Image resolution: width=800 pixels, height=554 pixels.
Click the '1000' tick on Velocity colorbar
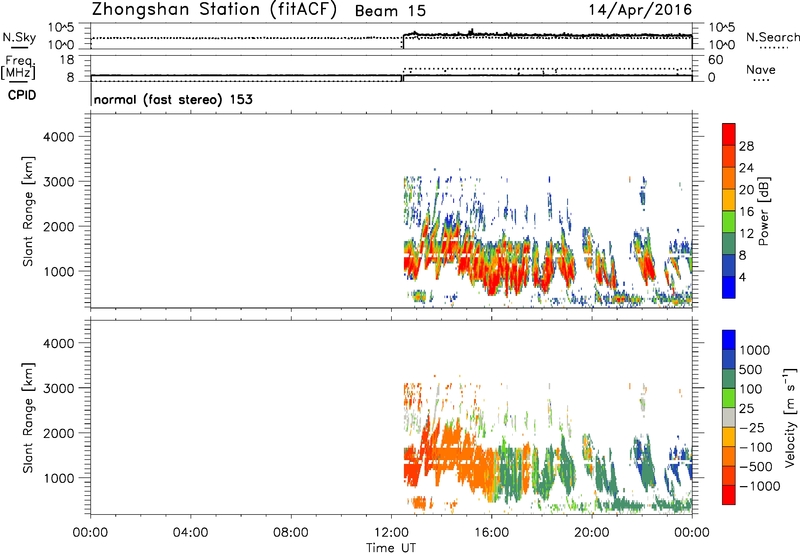tap(755, 350)
